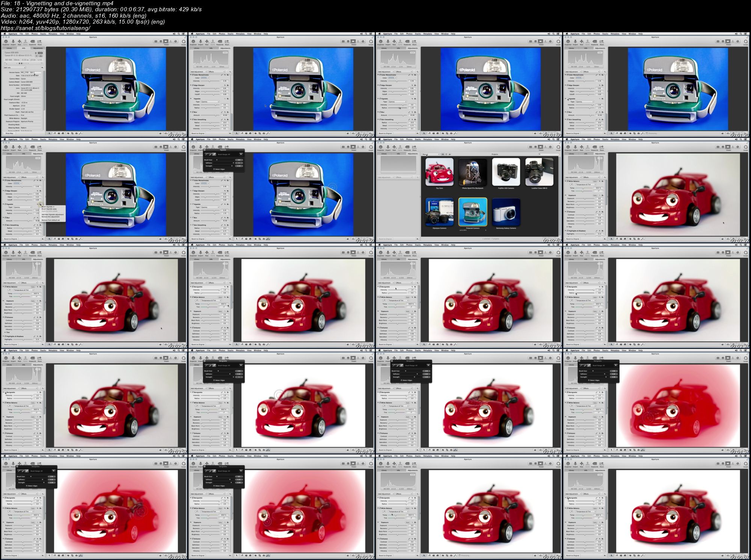Viewport: 751px width, 560px height.
Task: In the 00:04:17 frame, click the White Balance eyedropper
Action: 196,406
